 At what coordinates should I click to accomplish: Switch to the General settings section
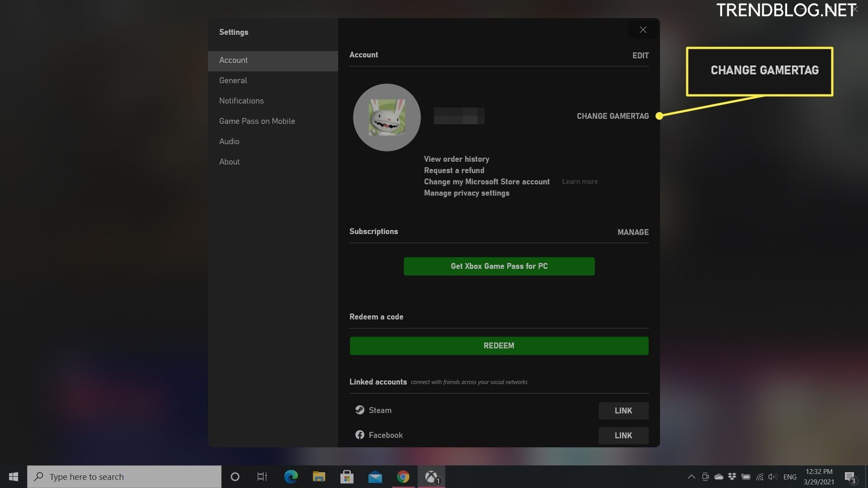tap(233, 80)
